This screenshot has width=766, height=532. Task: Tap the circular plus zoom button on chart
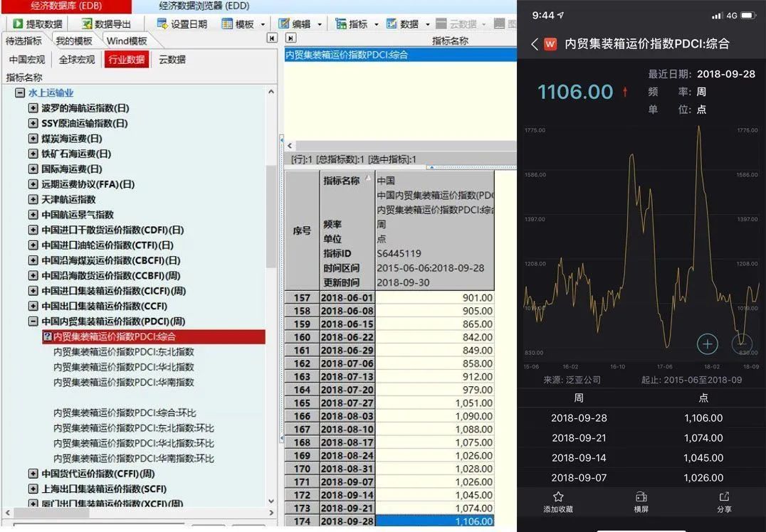pyautogui.click(x=708, y=344)
